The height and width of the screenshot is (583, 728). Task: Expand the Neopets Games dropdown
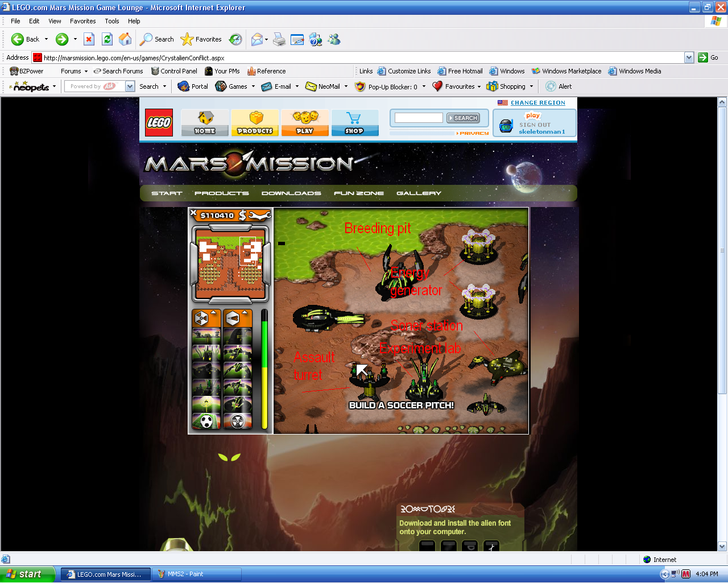point(253,87)
